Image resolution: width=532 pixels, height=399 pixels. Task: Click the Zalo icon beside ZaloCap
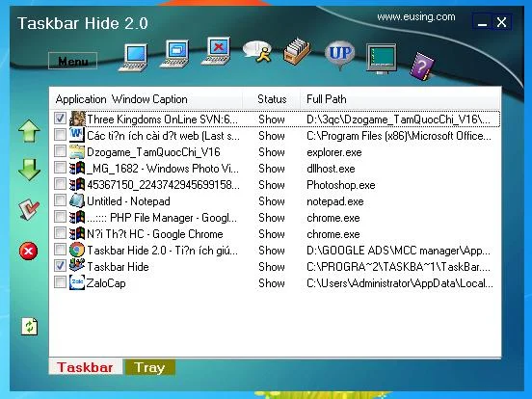pyautogui.click(x=77, y=282)
